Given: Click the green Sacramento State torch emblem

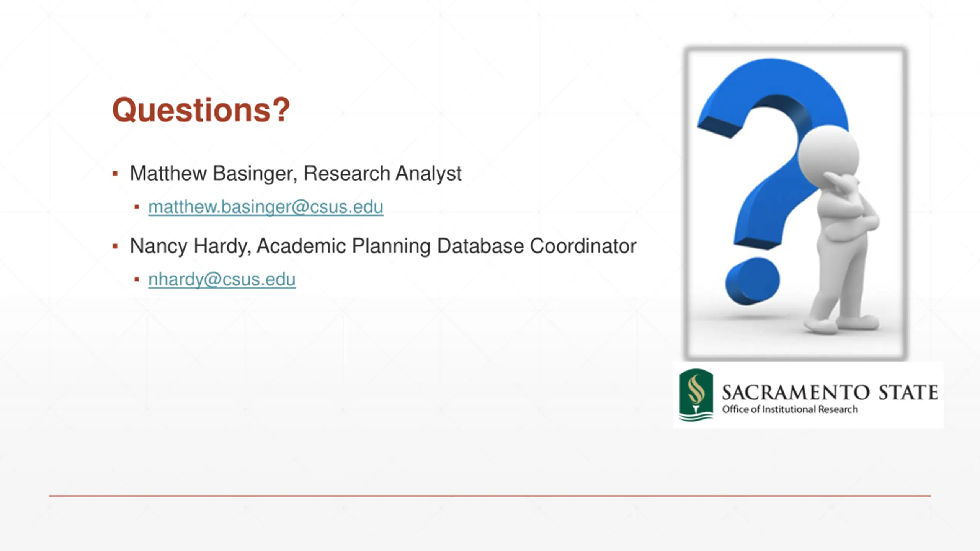Looking at the screenshot, I should coord(696,395).
